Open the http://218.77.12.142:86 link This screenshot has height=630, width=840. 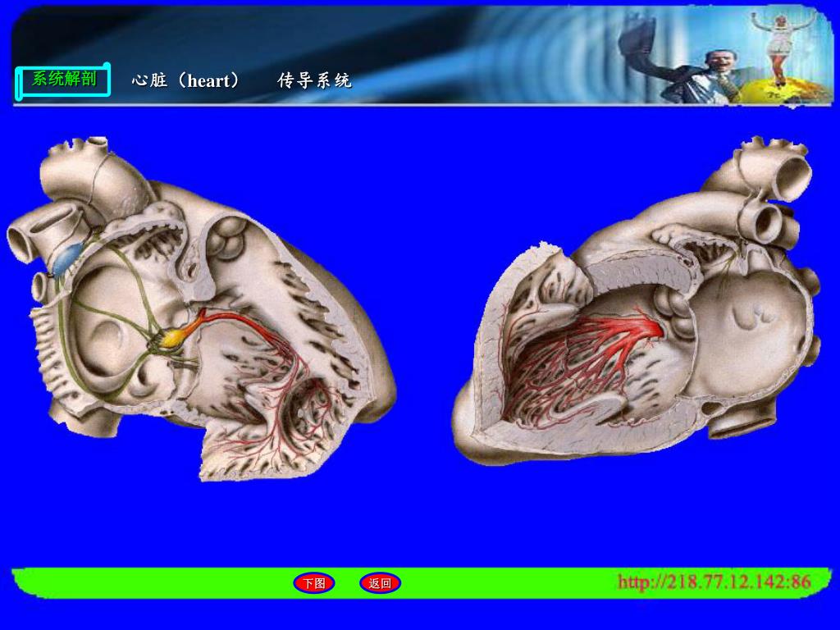coord(714,582)
